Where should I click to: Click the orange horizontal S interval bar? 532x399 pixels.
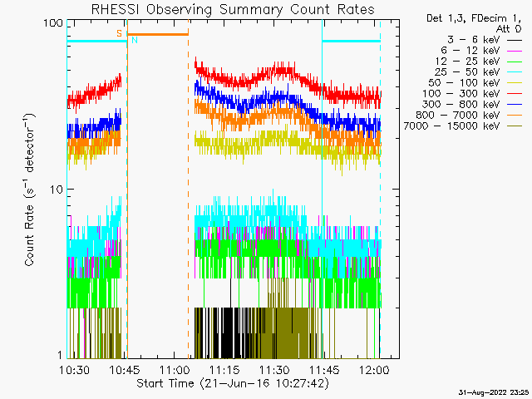point(158,34)
